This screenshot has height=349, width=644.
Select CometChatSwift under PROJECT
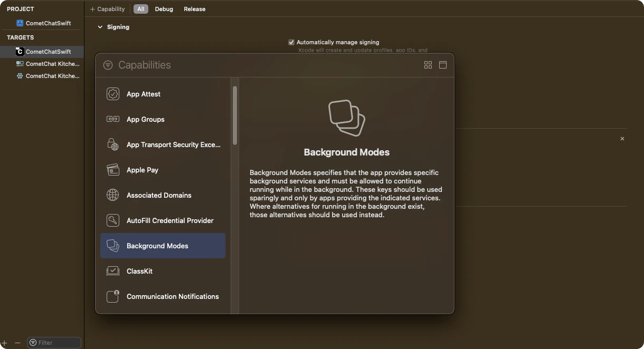pos(42,23)
